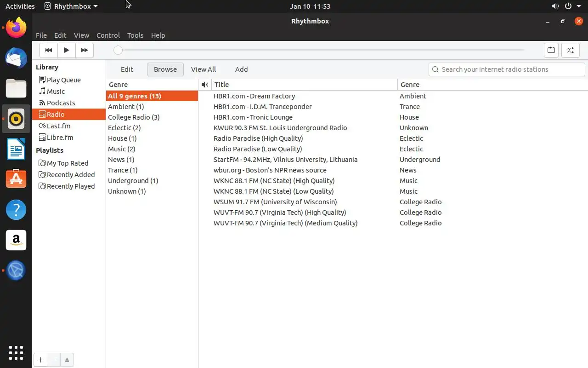
Task: Start playback with the Play button
Action: coord(67,50)
